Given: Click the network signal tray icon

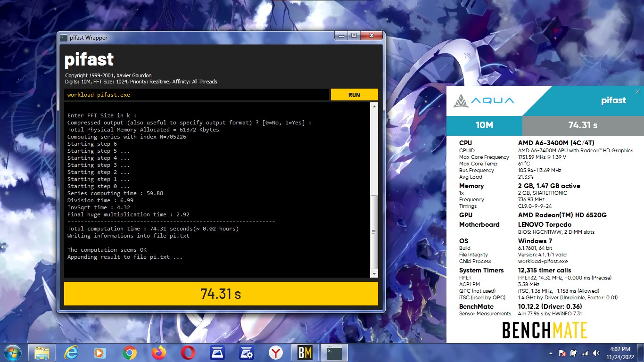Looking at the screenshot, I should pyautogui.click(x=585, y=353).
